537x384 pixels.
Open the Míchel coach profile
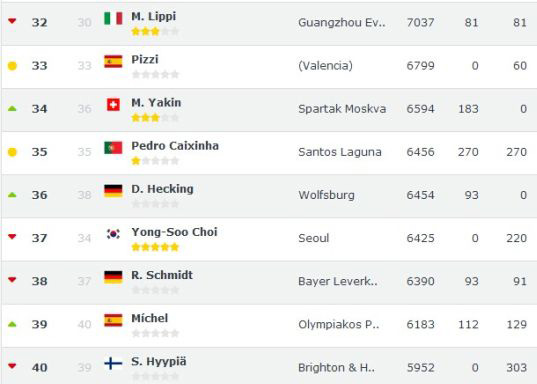(x=150, y=318)
